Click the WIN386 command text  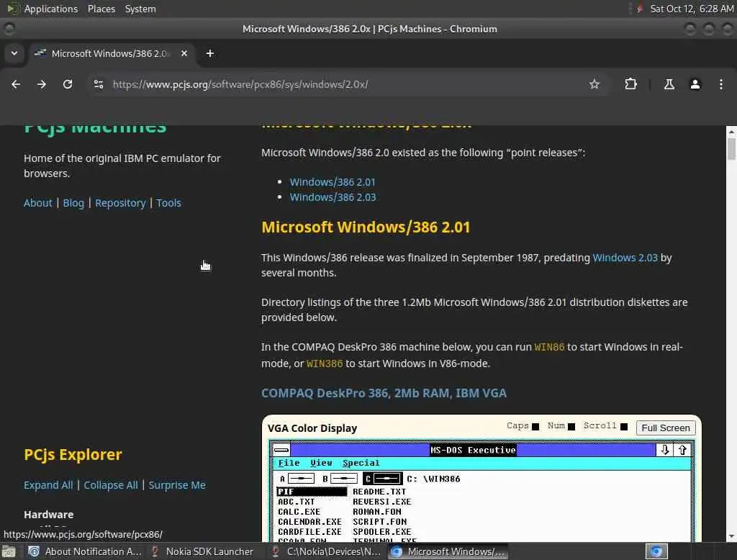click(x=325, y=363)
